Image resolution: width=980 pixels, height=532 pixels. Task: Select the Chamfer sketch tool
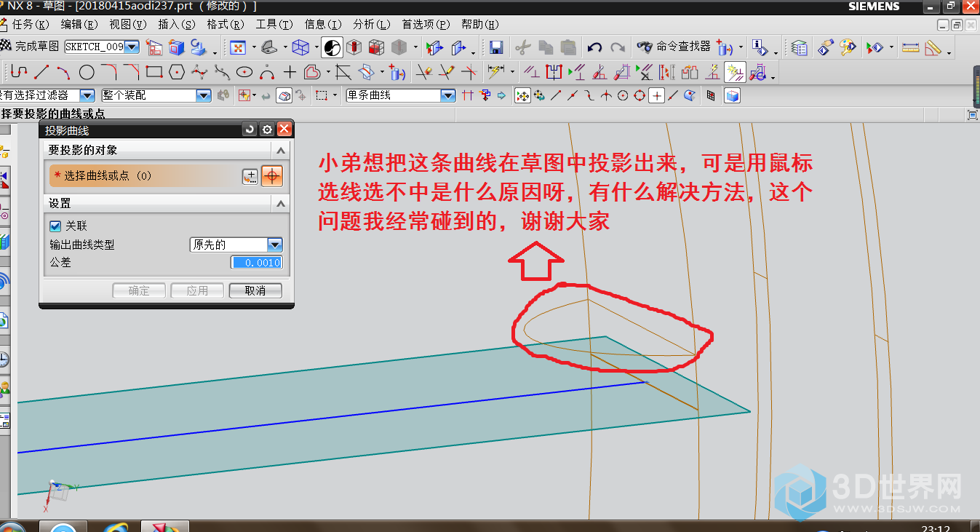132,72
